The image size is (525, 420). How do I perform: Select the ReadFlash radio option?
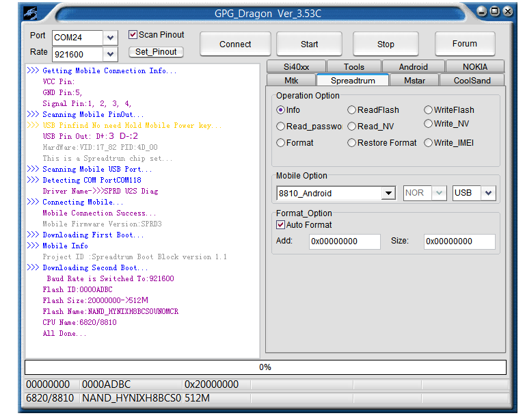(x=352, y=110)
